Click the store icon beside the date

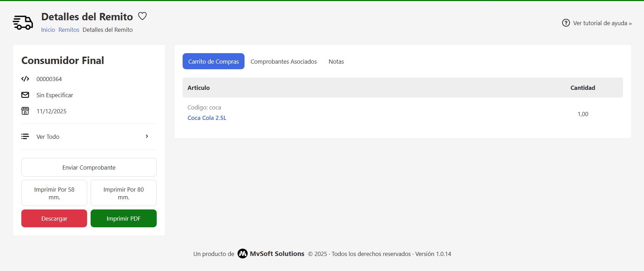[25, 111]
